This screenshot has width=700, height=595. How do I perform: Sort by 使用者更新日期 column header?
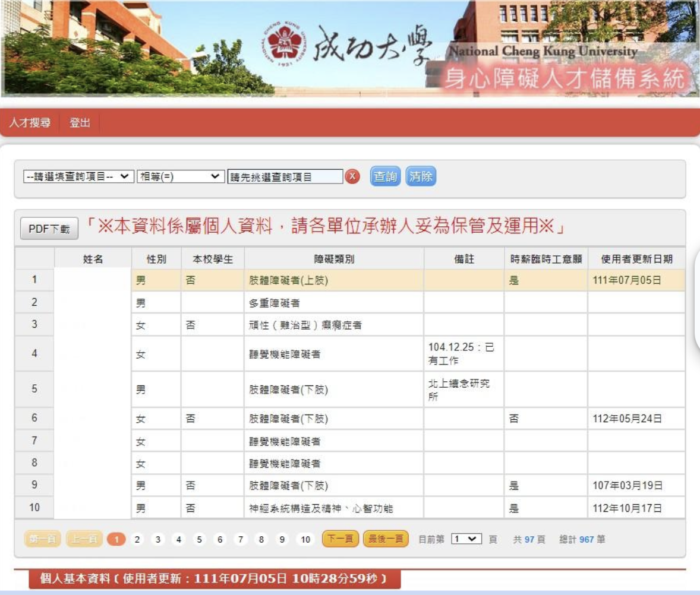[636, 259]
